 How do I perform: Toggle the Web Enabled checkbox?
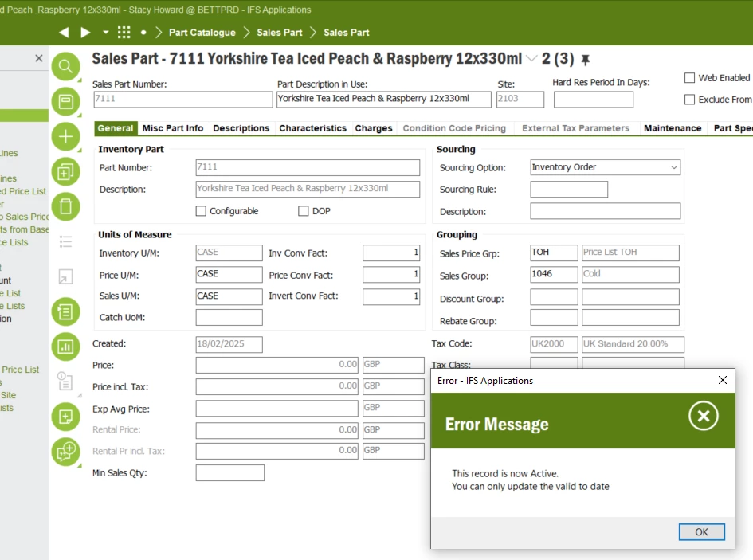click(689, 78)
